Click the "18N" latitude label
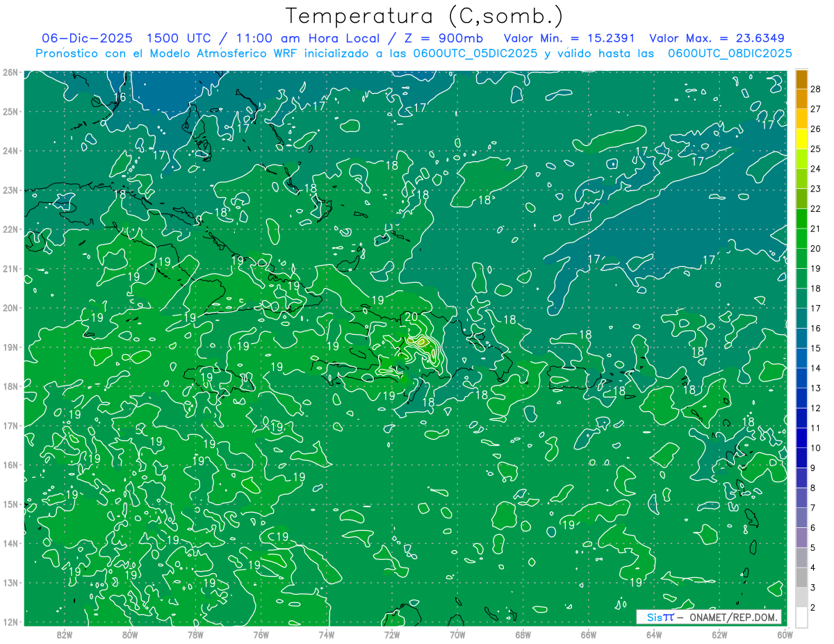 [x=10, y=386]
